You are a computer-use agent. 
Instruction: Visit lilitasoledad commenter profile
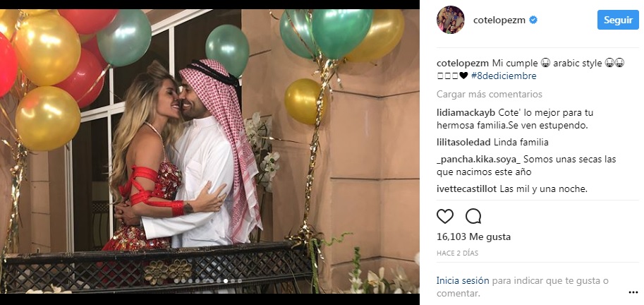point(463,143)
